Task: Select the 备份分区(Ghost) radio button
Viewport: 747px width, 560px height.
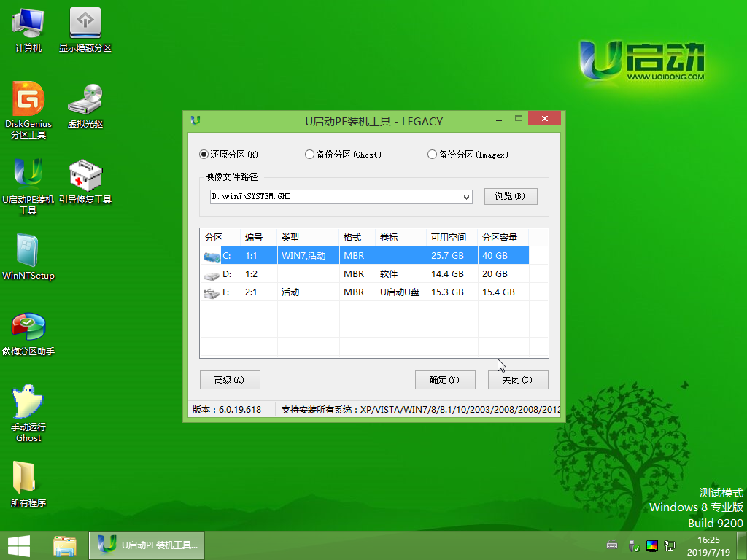Action: 309,155
